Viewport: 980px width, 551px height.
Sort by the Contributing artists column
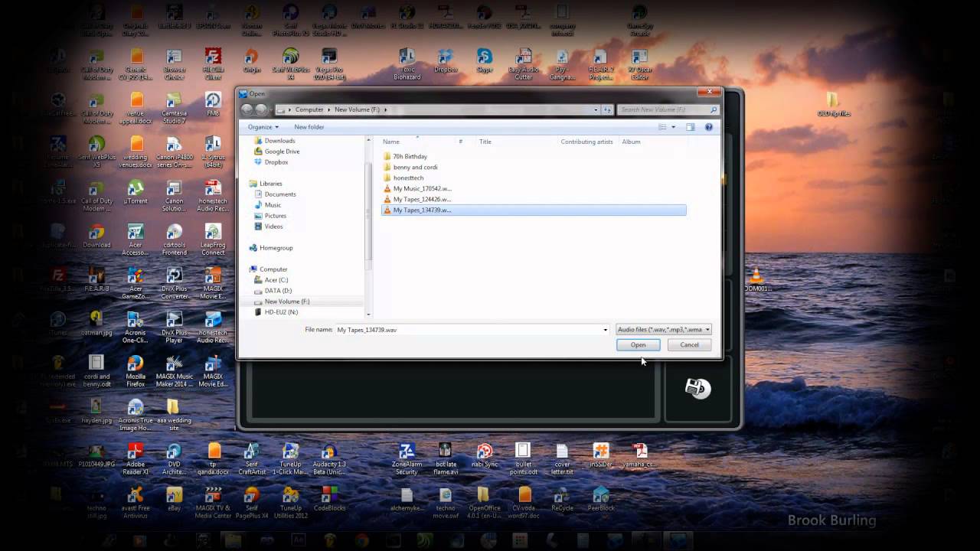pos(587,142)
